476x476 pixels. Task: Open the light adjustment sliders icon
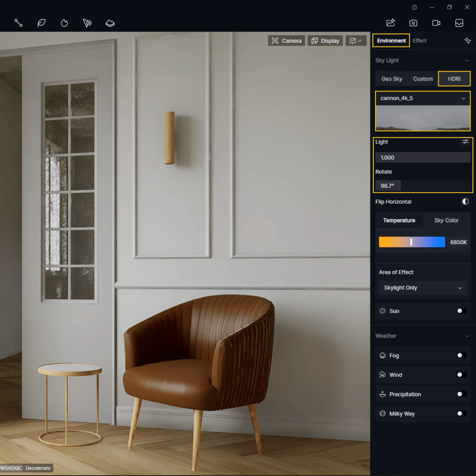(x=465, y=142)
